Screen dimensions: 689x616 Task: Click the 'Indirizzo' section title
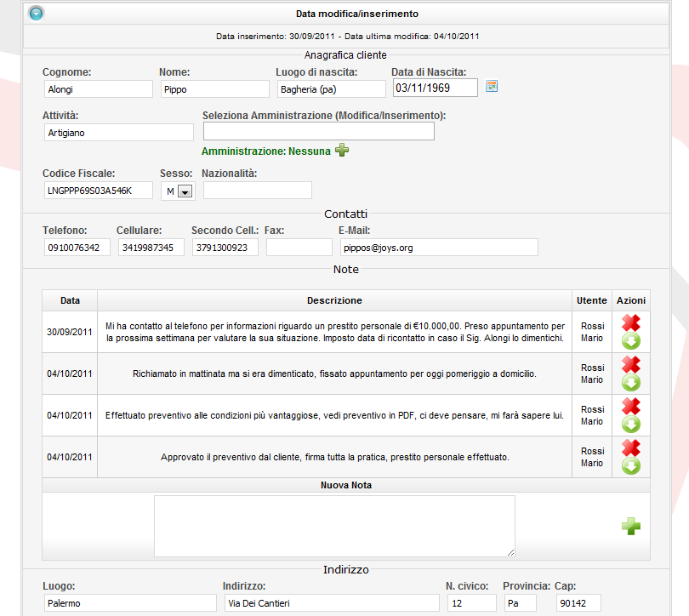[346, 570]
